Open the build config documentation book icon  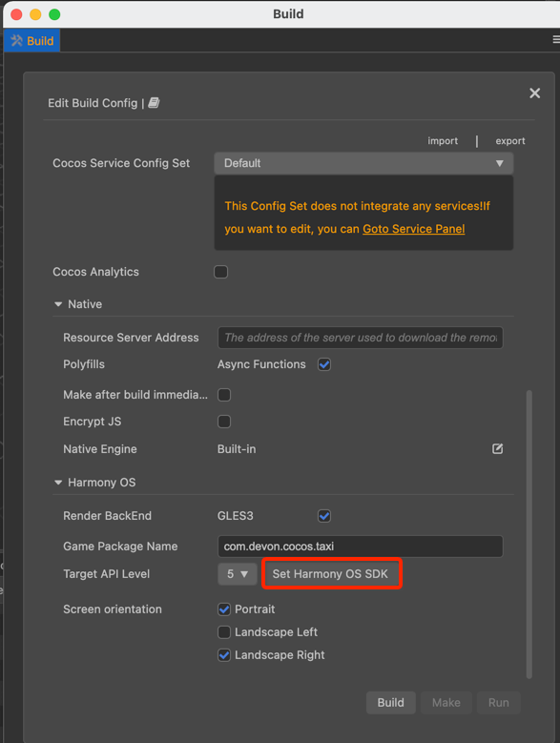click(x=154, y=103)
